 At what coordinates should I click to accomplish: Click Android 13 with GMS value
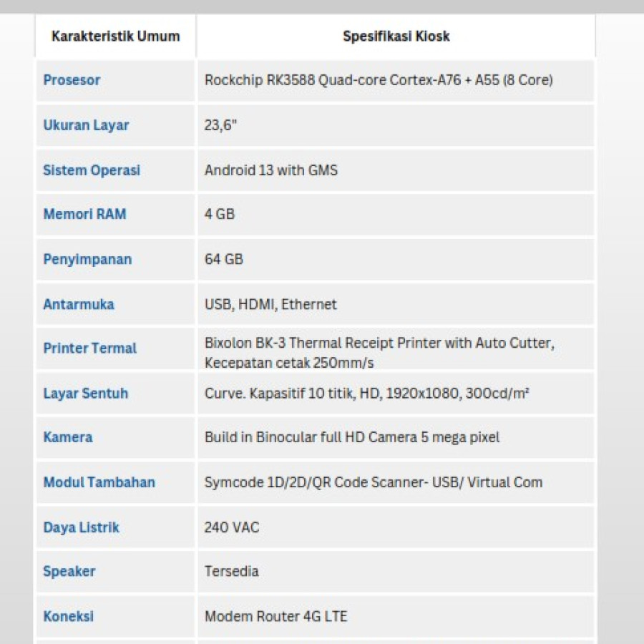coord(271,170)
